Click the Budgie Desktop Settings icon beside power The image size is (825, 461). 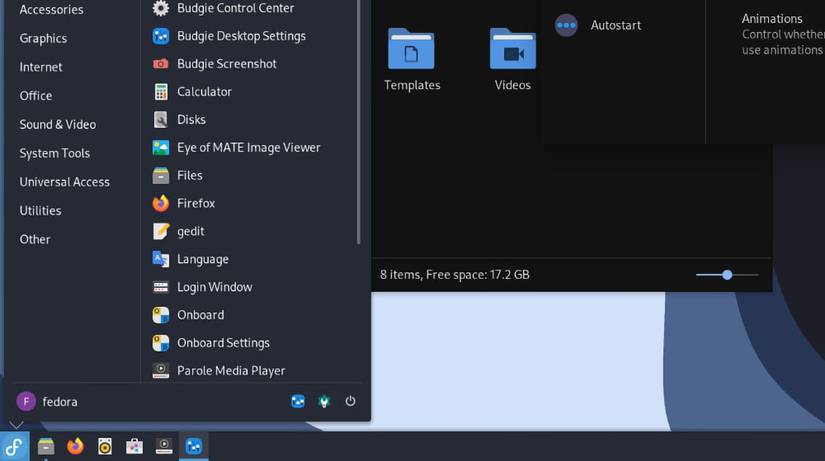pyautogui.click(x=298, y=402)
